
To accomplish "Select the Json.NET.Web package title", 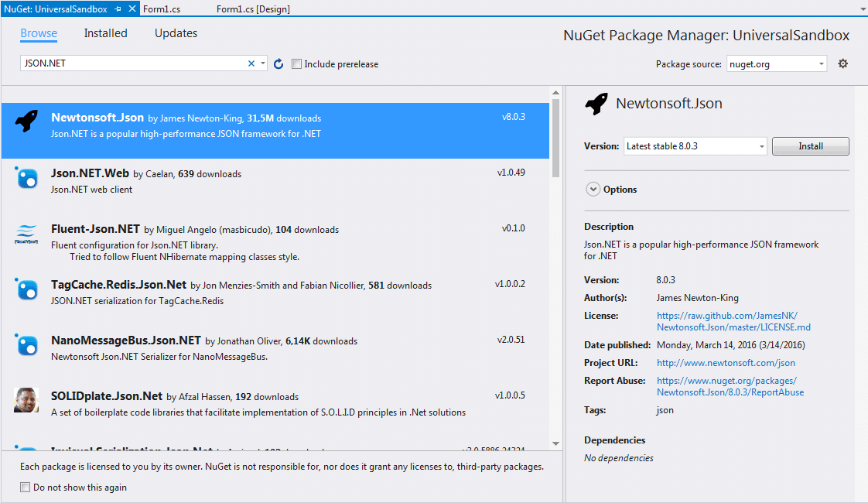I will [x=90, y=173].
